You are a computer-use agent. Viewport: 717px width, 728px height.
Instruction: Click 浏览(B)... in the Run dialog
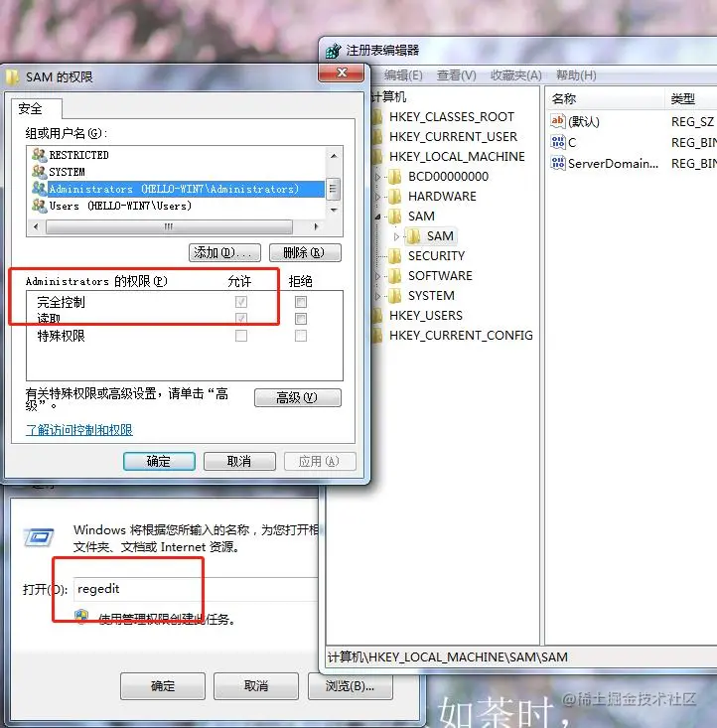351,685
